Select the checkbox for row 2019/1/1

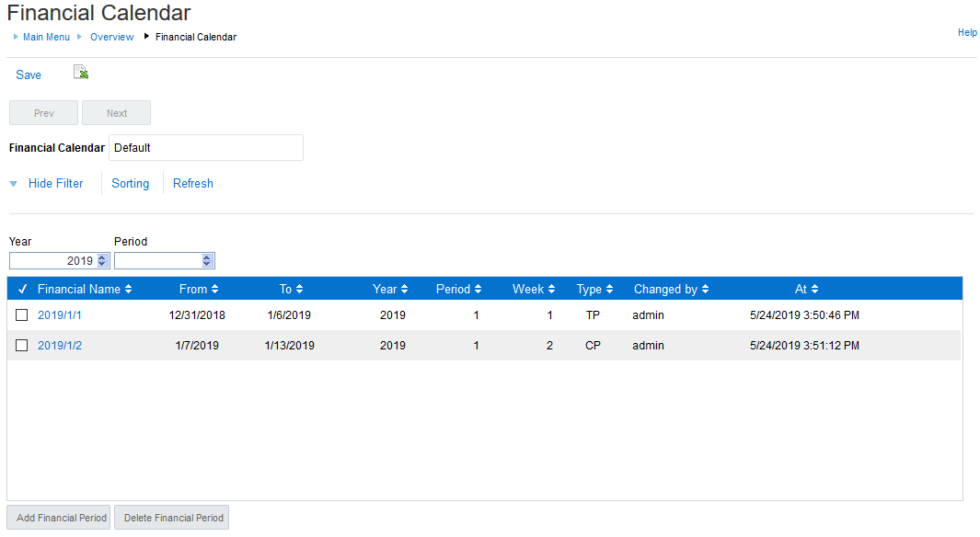pyautogui.click(x=20, y=314)
